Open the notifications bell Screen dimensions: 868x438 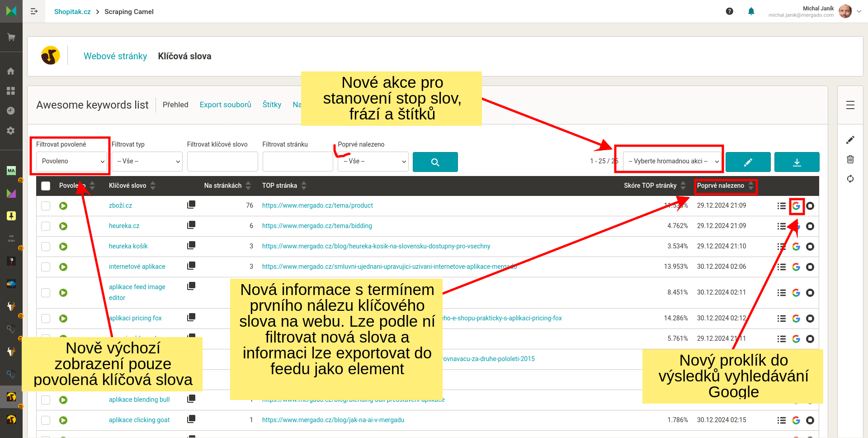coord(751,11)
